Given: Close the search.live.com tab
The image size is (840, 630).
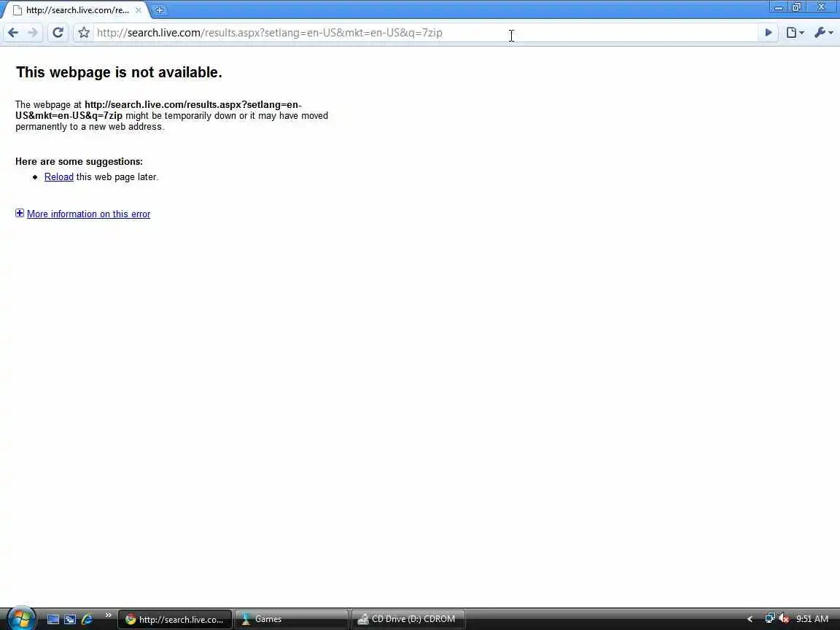Looking at the screenshot, I should tap(139, 10).
